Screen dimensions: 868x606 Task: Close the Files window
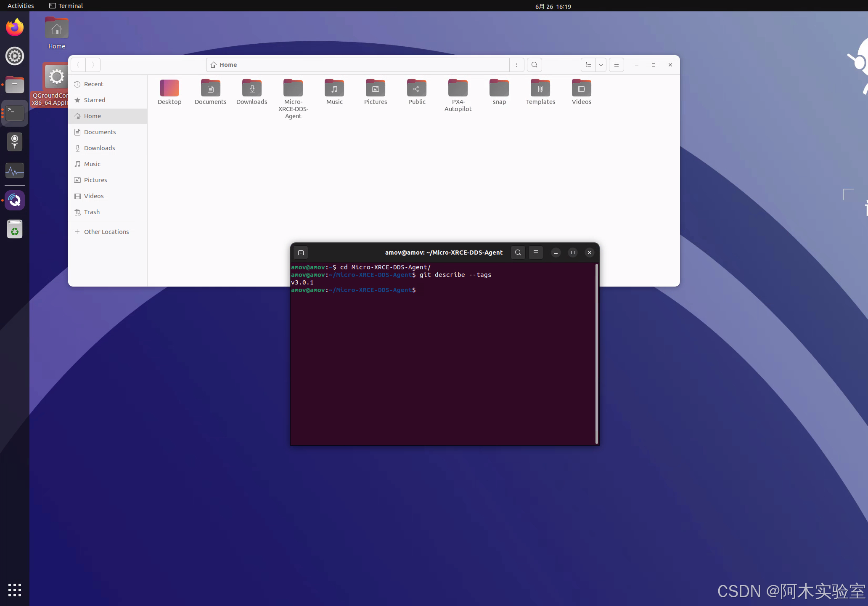670,65
